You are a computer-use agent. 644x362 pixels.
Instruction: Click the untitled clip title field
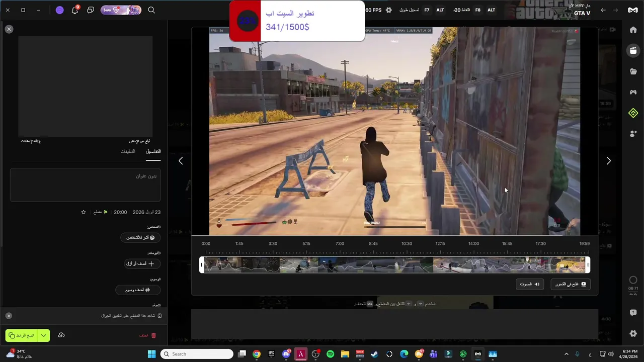tap(86, 185)
